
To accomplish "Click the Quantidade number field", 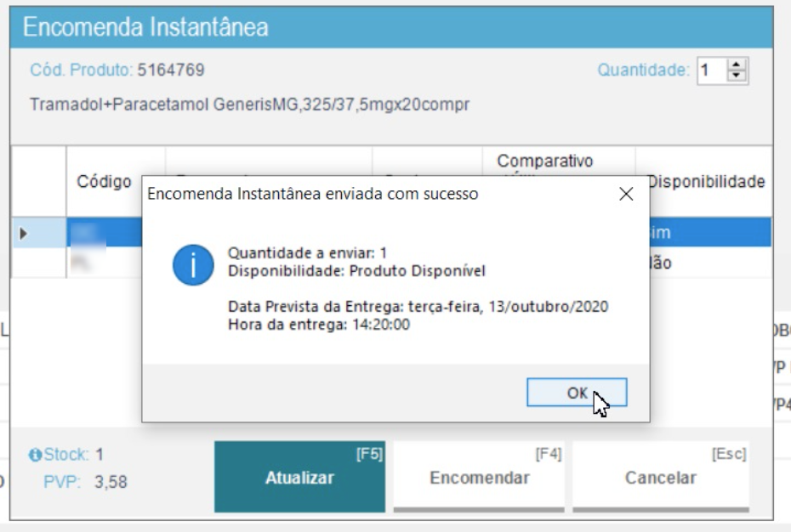I will (710, 71).
